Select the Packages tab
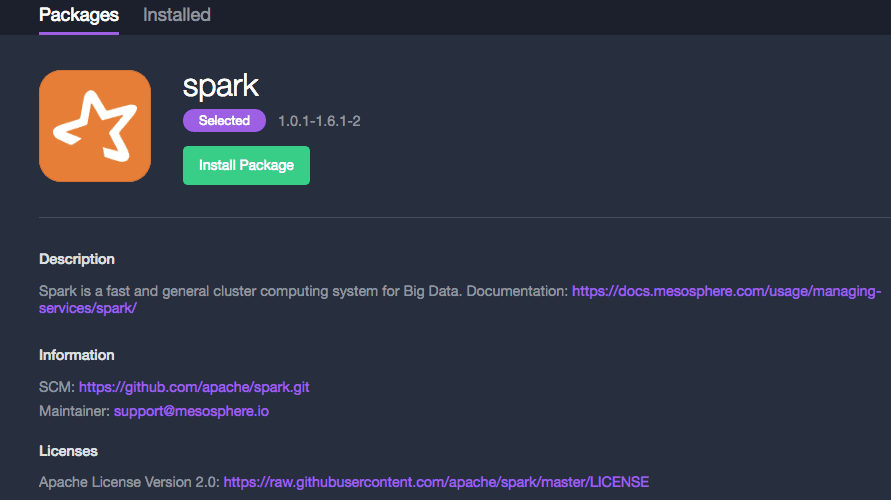 pos(79,15)
